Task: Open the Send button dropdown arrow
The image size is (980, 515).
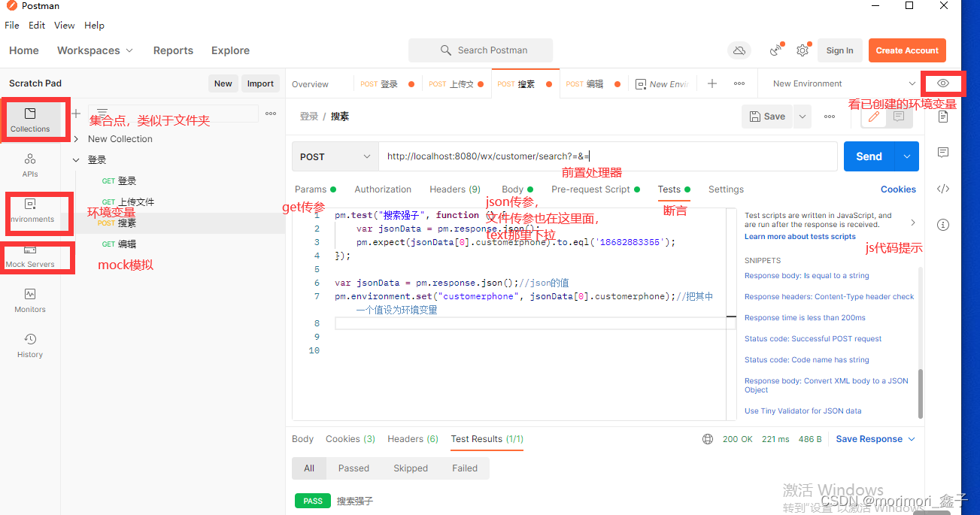Action: 907,156
